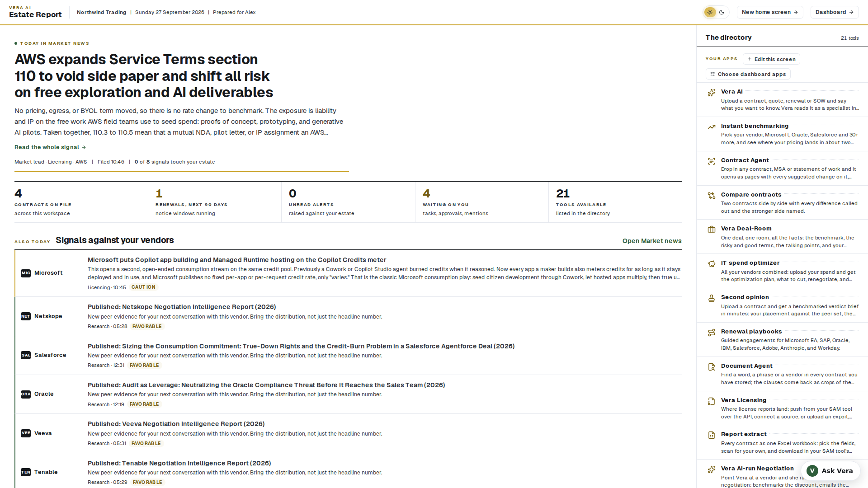Click the Oracle ORA vendor badge
The image size is (868, 488).
coord(26,394)
